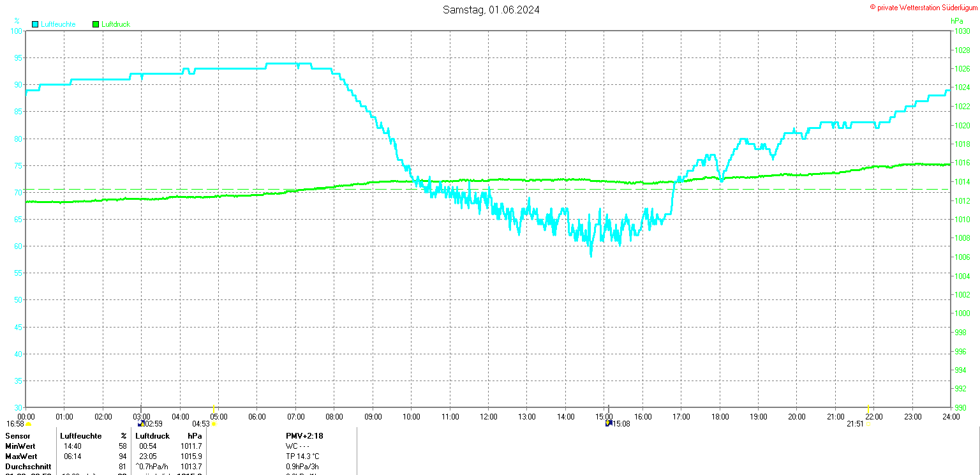
Task: Click the Luftdruck legend label
Action: click(116, 24)
